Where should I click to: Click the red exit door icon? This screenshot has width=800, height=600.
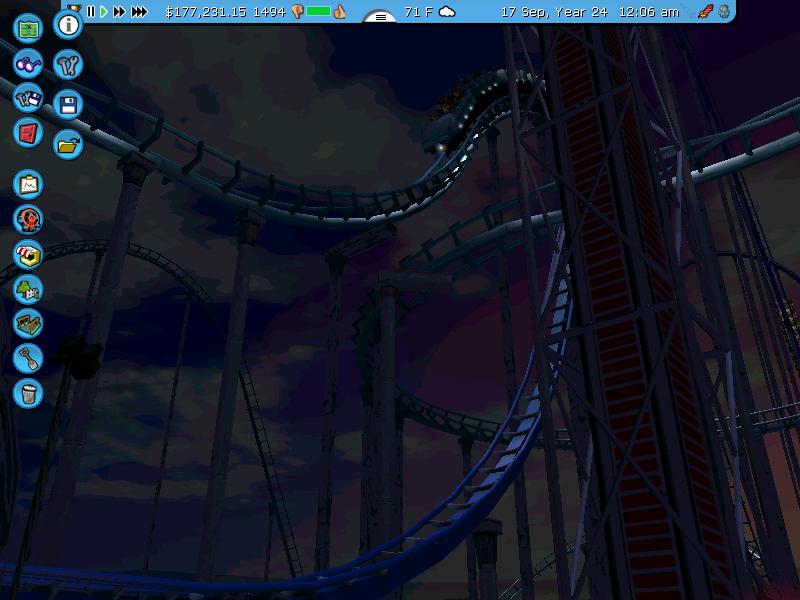coord(28,133)
